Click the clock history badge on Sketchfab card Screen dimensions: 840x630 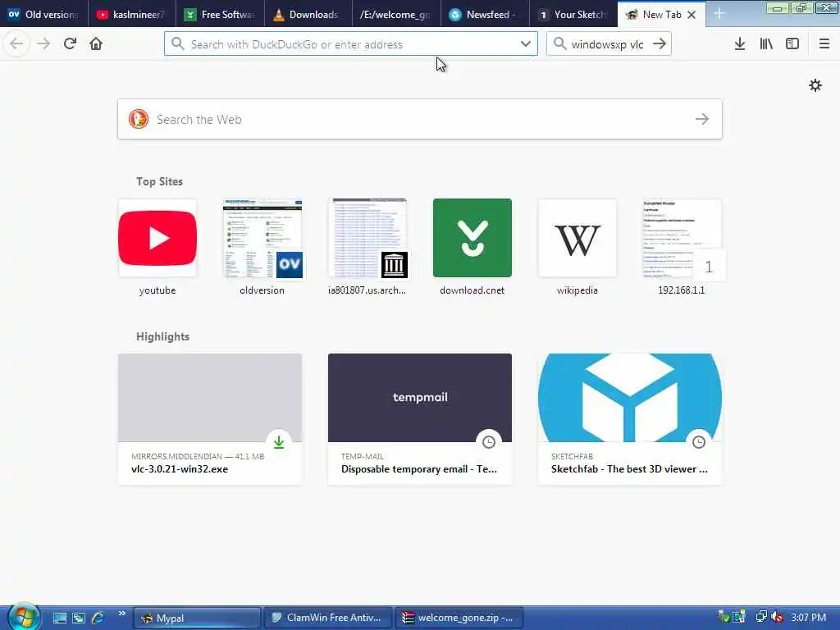pyautogui.click(x=699, y=442)
